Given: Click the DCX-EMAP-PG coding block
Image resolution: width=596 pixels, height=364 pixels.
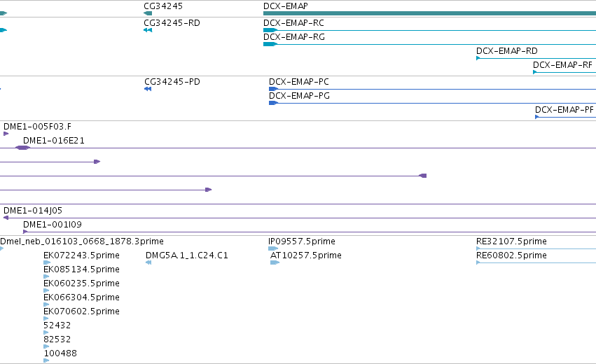Looking at the screenshot, I should tap(274, 103).
